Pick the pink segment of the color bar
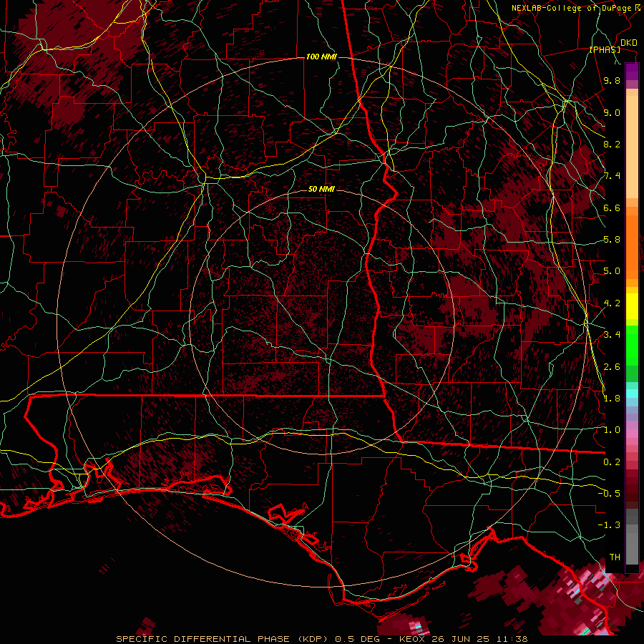The width and height of the screenshot is (644, 644). pyautogui.click(x=632, y=434)
